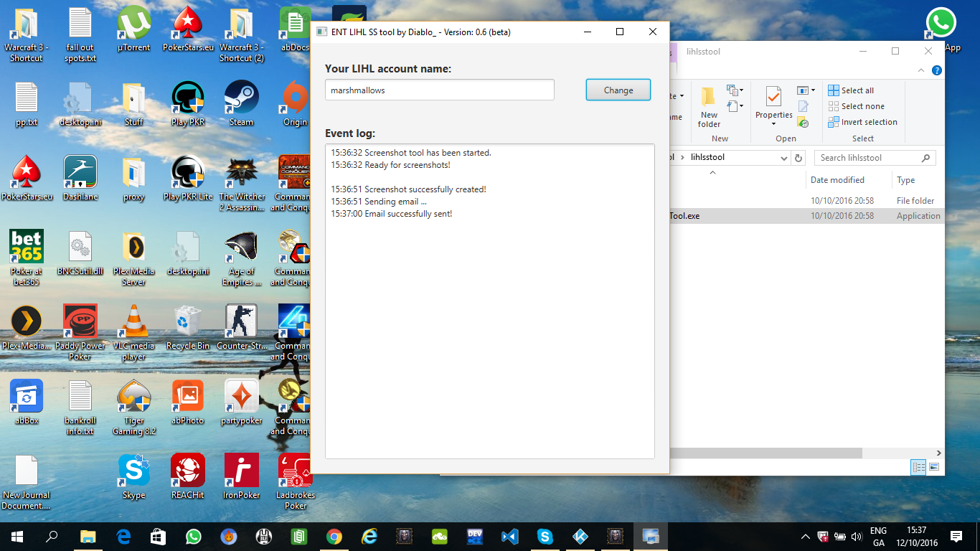980x551 pixels.
Task: Focus the LIHL account name field
Action: [x=440, y=90]
